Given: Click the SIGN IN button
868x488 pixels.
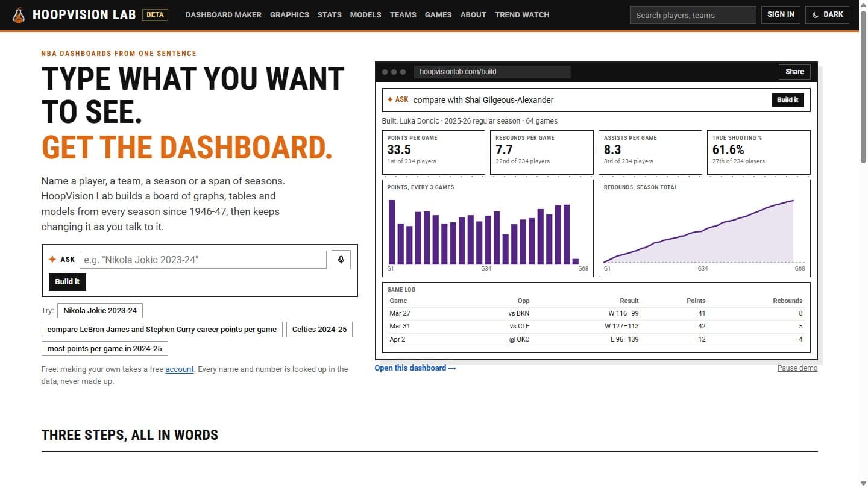Looking at the screenshot, I should click(781, 14).
